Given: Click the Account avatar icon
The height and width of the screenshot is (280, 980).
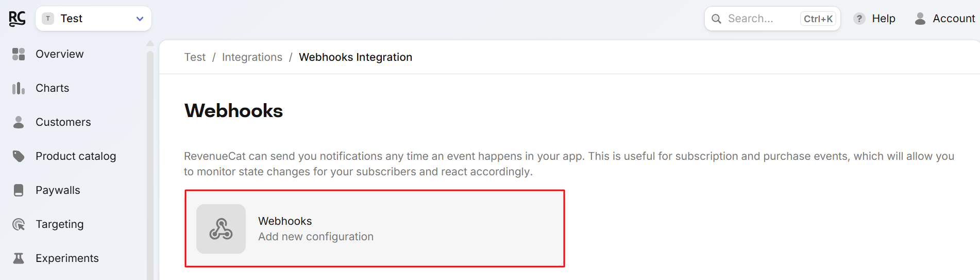Looking at the screenshot, I should [920, 19].
